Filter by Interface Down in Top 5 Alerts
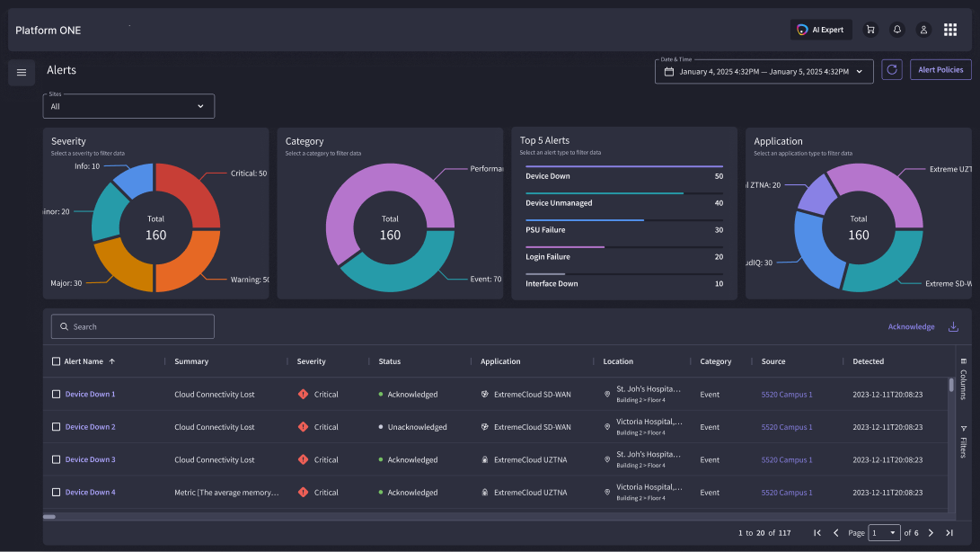 point(623,280)
